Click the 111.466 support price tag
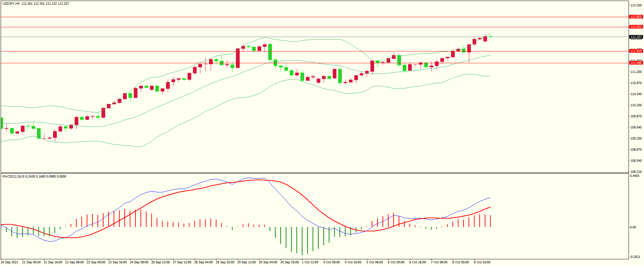644x266 pixels. click(x=636, y=63)
